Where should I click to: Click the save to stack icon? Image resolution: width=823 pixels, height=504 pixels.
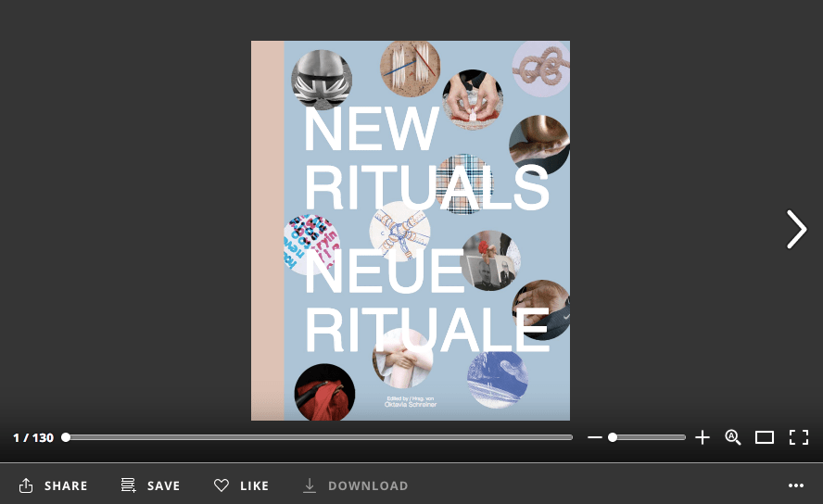[129, 485]
